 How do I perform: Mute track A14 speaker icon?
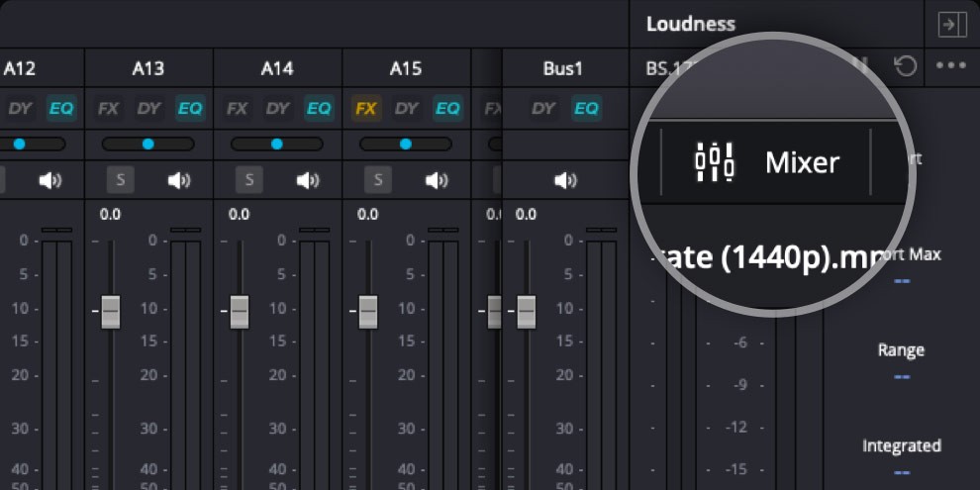click(x=308, y=180)
